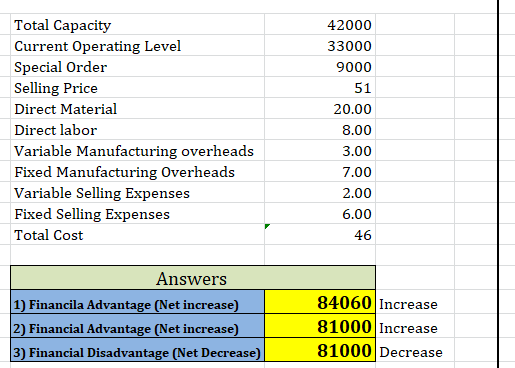This screenshot has height=368, width=515.
Task: Select the 'Total Cost' label cell
Action: [x=137, y=234]
